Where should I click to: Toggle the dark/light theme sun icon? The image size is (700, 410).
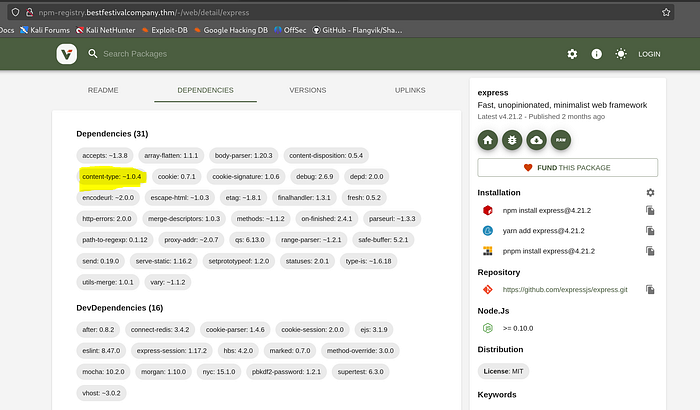pos(621,54)
